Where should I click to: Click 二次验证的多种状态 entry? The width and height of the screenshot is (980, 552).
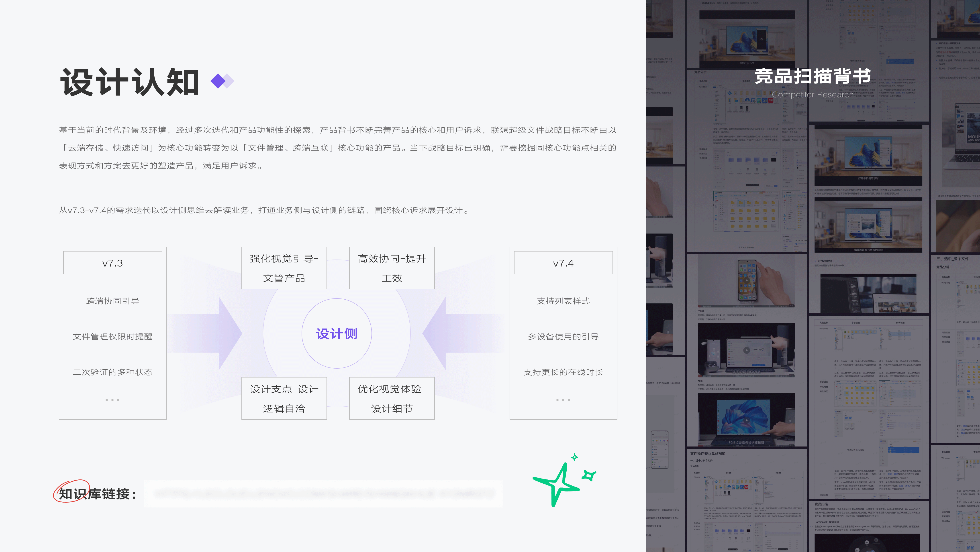click(113, 372)
